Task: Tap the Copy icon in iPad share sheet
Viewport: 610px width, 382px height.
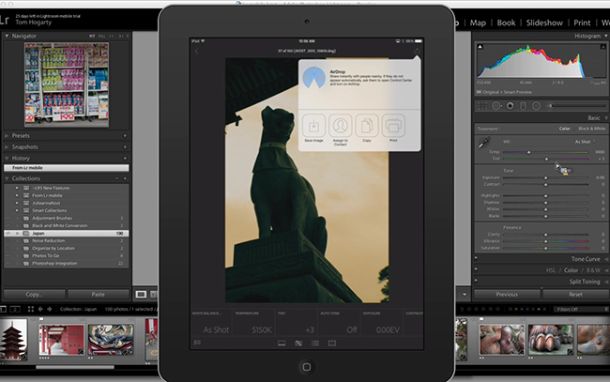Action: (x=366, y=126)
